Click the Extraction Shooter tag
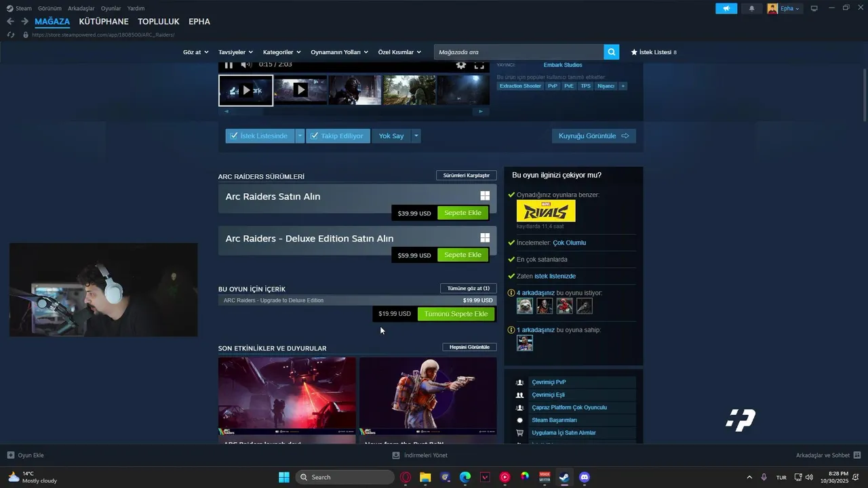This screenshot has width=868, height=488. click(520, 86)
